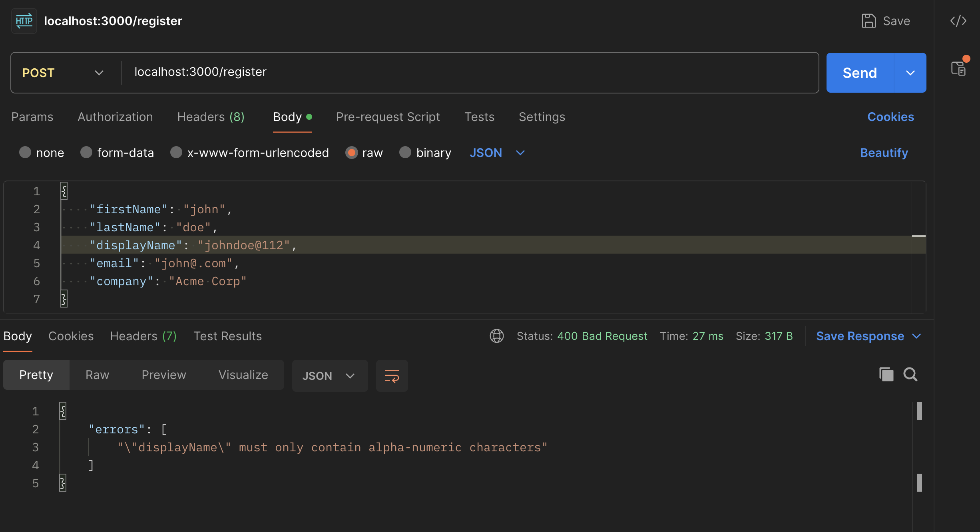Image resolution: width=980 pixels, height=532 pixels.
Task: Switch to the Pre-request Script tab
Action: [388, 117]
